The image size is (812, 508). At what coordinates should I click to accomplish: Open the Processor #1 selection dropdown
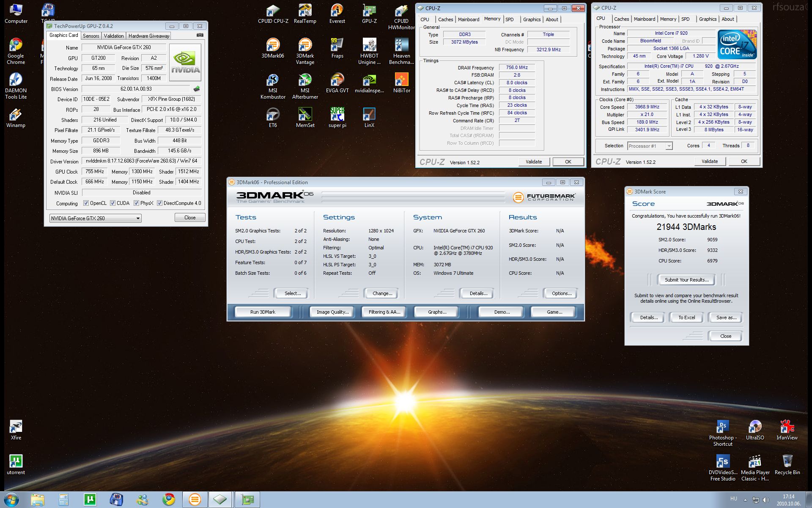[x=669, y=146]
